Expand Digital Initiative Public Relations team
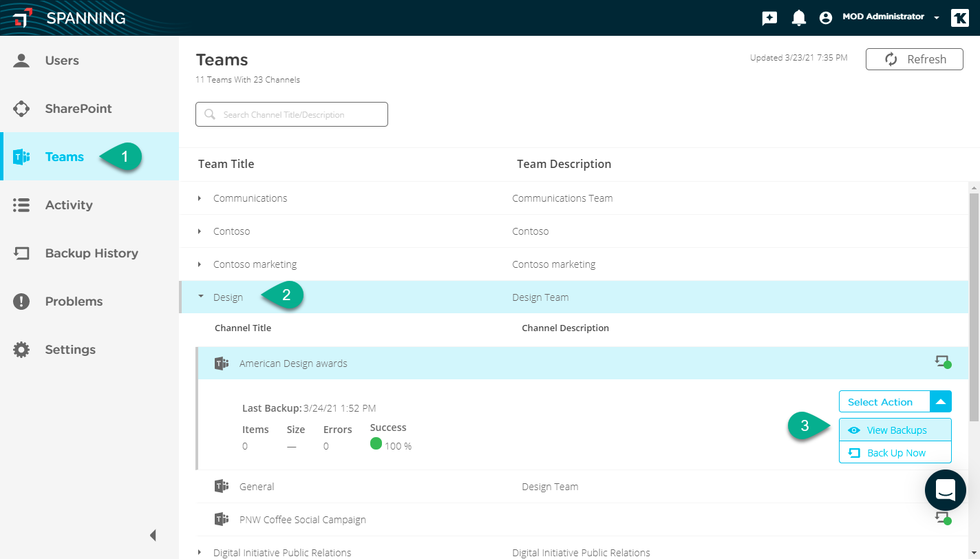 (200, 552)
